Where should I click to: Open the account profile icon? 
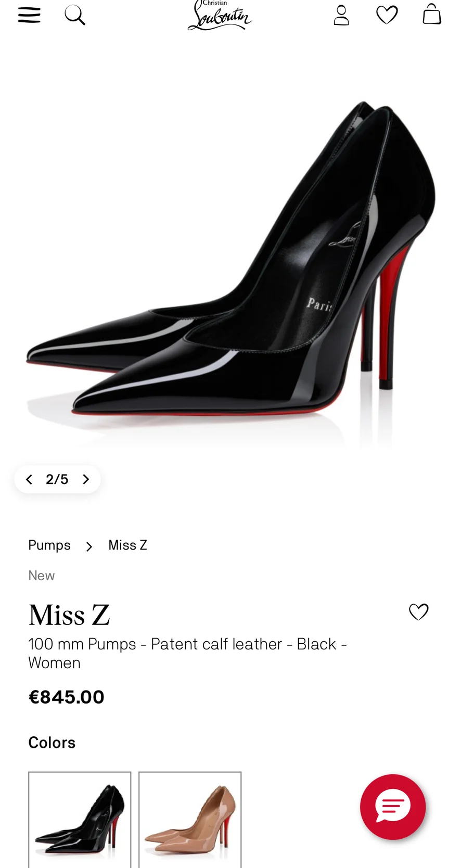click(341, 15)
